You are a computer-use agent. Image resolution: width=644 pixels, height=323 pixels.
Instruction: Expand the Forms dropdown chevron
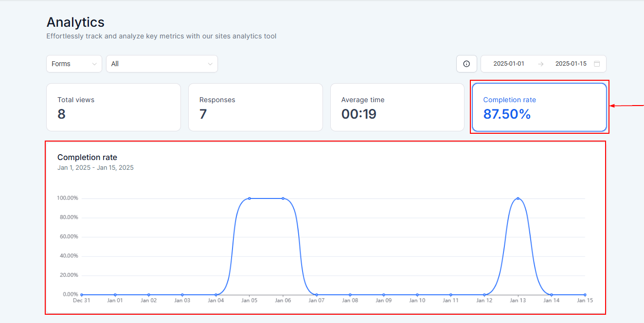(94, 64)
